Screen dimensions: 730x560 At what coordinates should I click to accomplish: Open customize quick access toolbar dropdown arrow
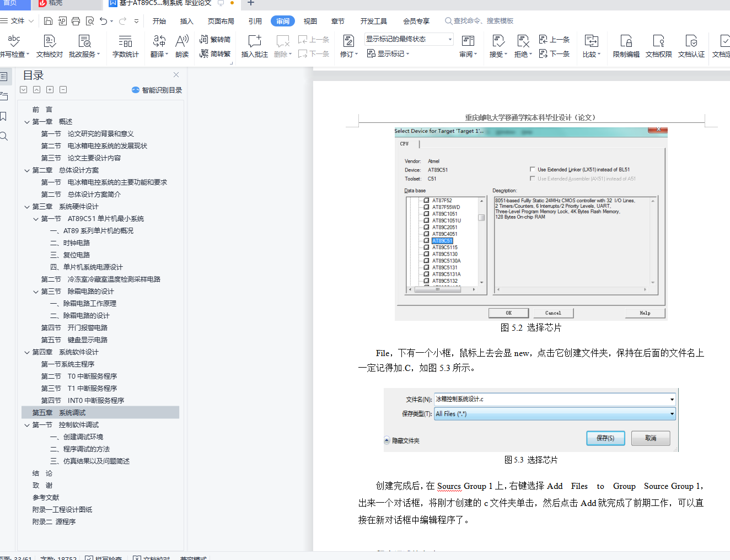click(x=137, y=21)
